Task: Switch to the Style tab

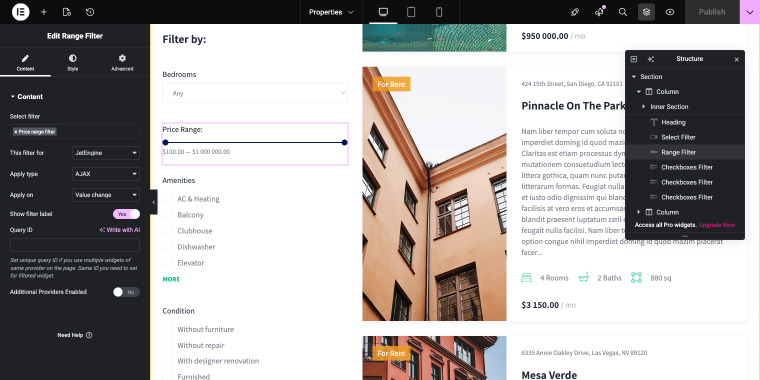Action: click(73, 63)
